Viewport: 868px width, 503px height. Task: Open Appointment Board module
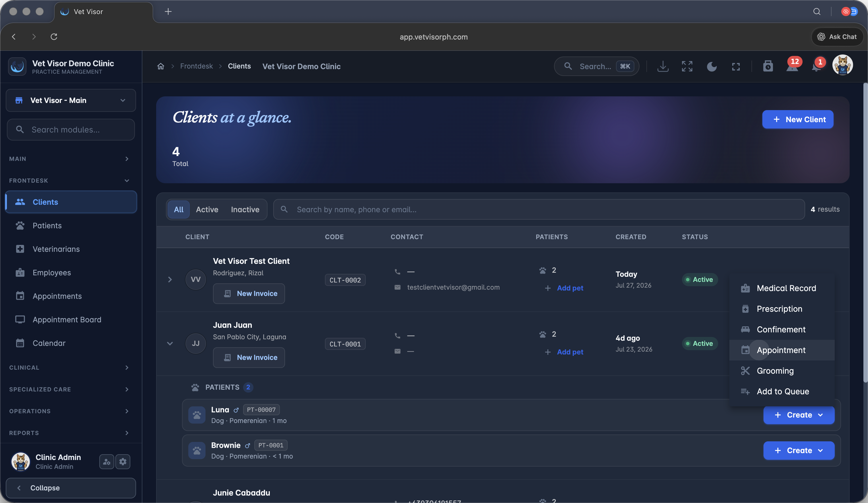click(x=71, y=319)
